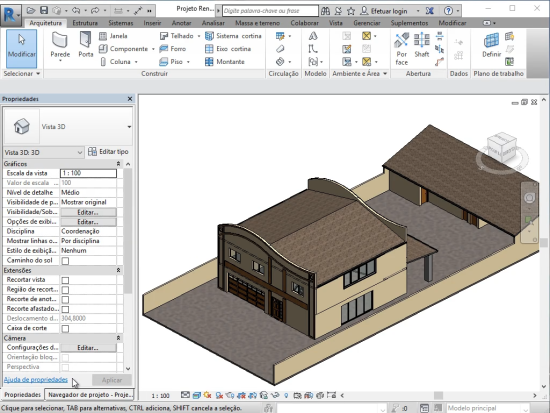Select Sistema cortina tool
Screen dimensions: 550x413
(233, 36)
